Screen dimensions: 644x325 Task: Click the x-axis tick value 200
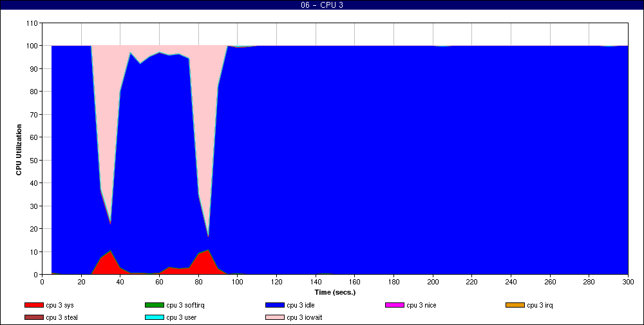click(x=433, y=282)
